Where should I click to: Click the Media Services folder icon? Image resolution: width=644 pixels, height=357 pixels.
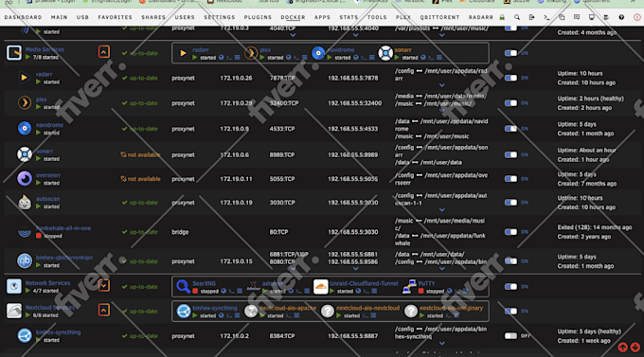[14, 53]
